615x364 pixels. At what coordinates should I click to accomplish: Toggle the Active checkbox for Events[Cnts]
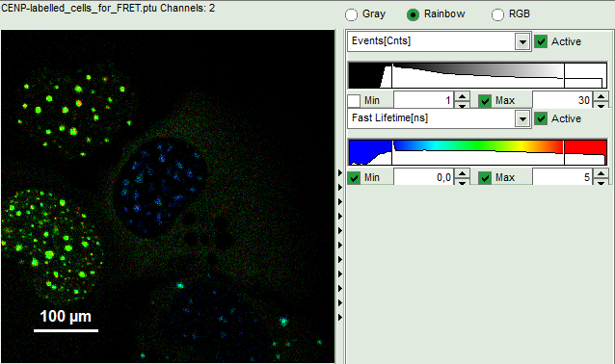pos(541,41)
